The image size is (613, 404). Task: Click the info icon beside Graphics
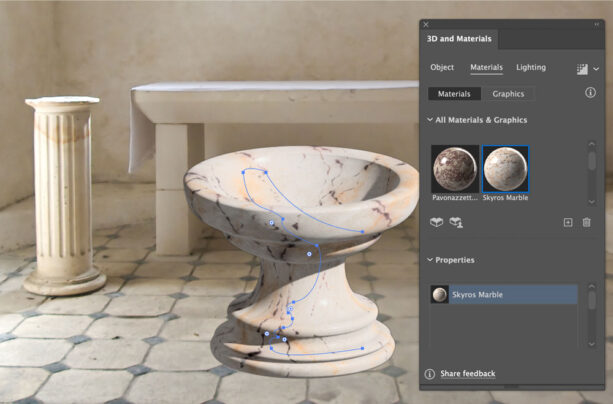point(590,93)
